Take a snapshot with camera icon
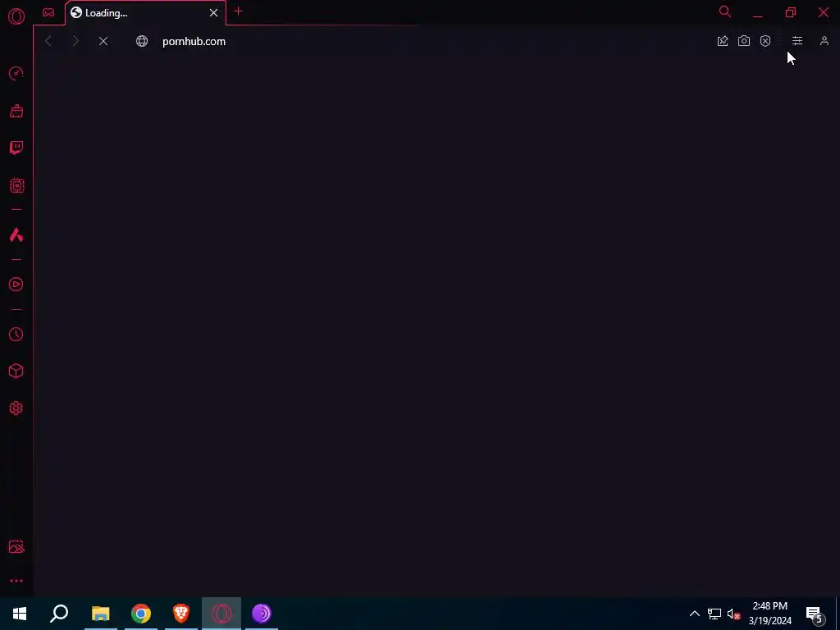Image resolution: width=840 pixels, height=630 pixels. pos(743,41)
